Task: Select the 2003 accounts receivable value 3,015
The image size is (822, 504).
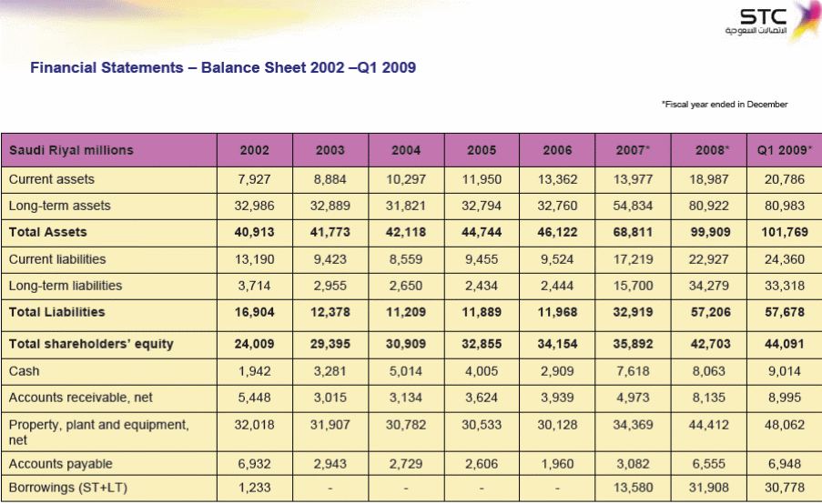Action: (330, 398)
